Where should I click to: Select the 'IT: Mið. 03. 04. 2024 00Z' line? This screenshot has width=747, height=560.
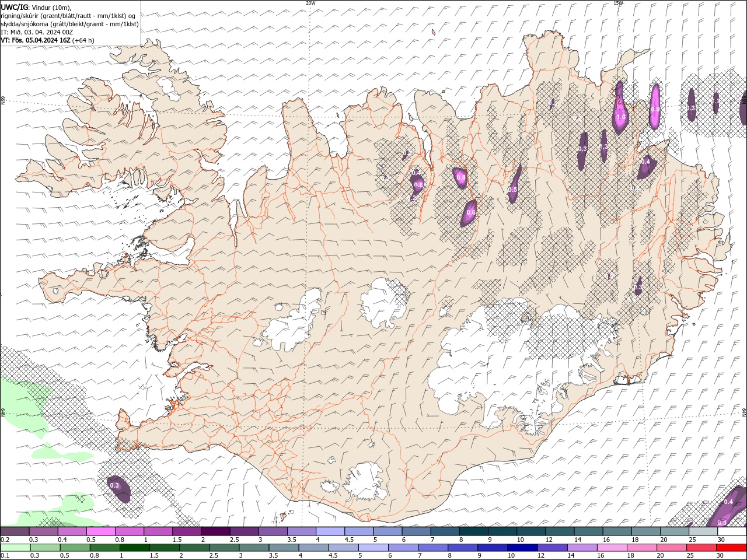click(x=37, y=32)
